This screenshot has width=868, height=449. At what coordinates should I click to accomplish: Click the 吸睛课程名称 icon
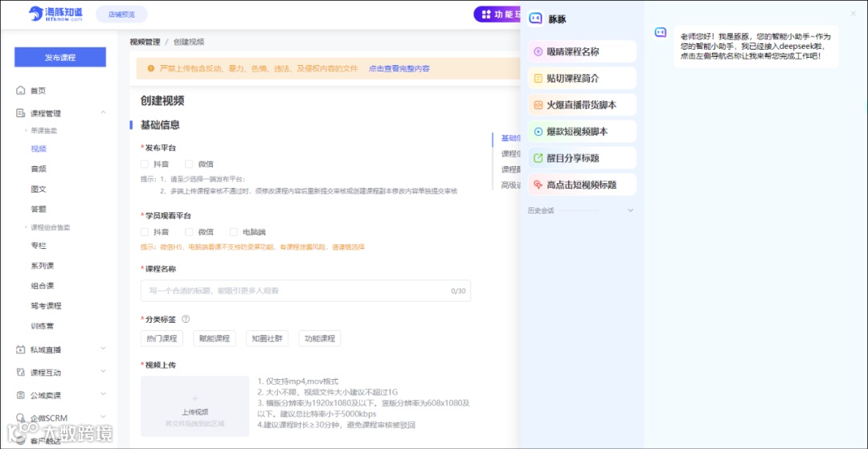click(x=538, y=51)
